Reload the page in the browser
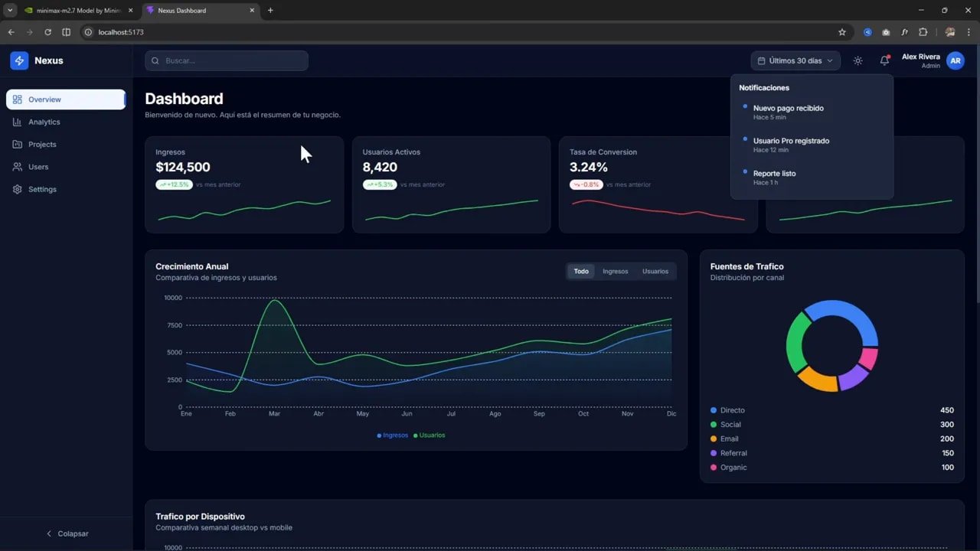The height and width of the screenshot is (551, 980). (47, 32)
